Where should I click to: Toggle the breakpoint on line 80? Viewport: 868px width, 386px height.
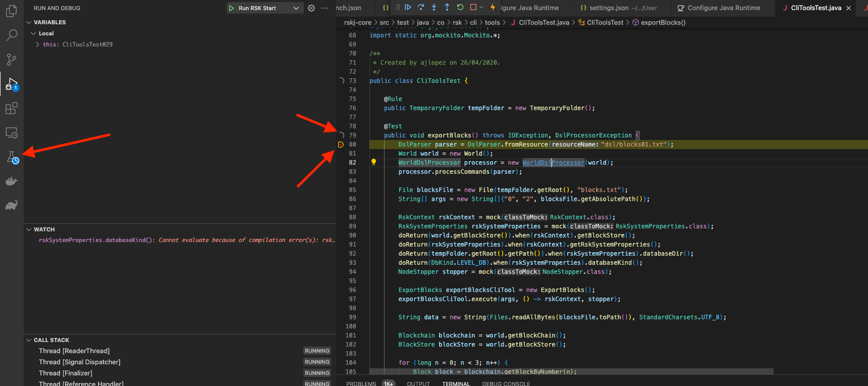341,144
